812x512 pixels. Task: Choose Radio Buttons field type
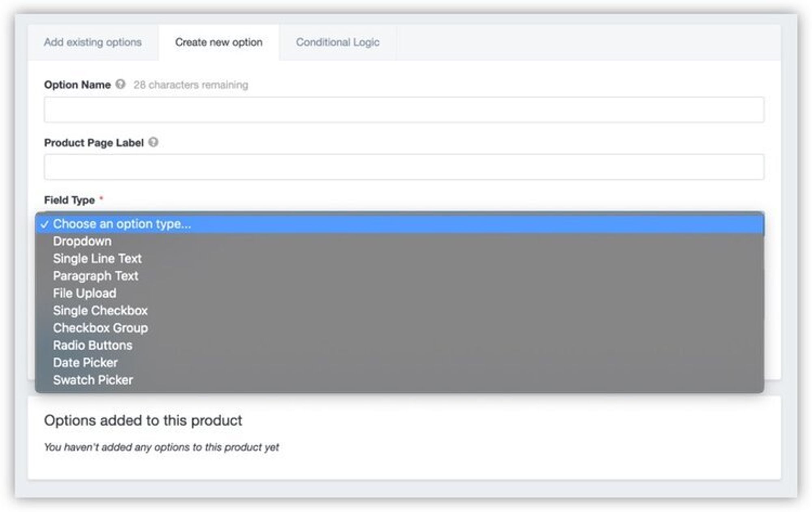point(93,346)
